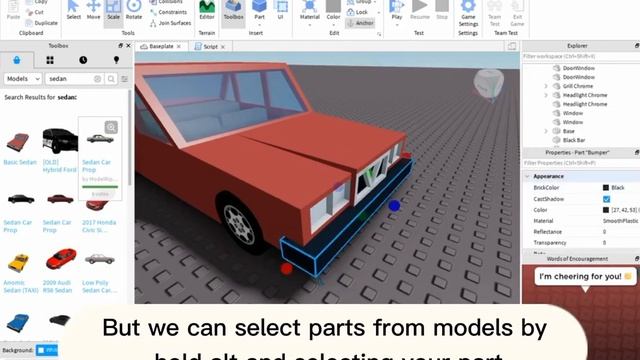Open the Models category dropdown
Image resolution: width=640 pixels, height=360 pixels.
coord(23,79)
